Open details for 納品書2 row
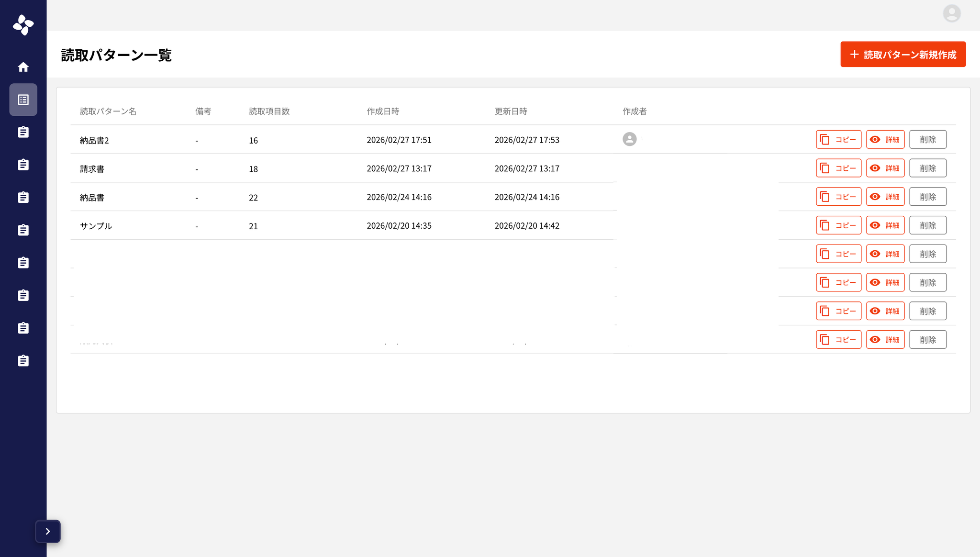This screenshot has width=980, height=557. pos(885,140)
